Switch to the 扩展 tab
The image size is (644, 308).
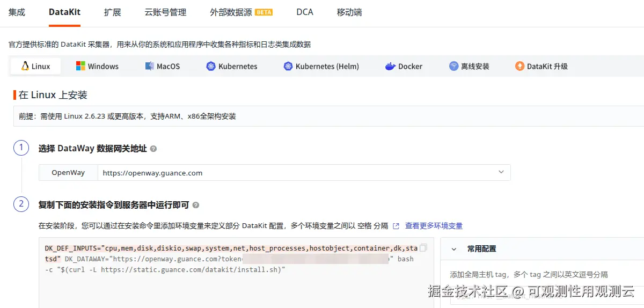(x=112, y=12)
